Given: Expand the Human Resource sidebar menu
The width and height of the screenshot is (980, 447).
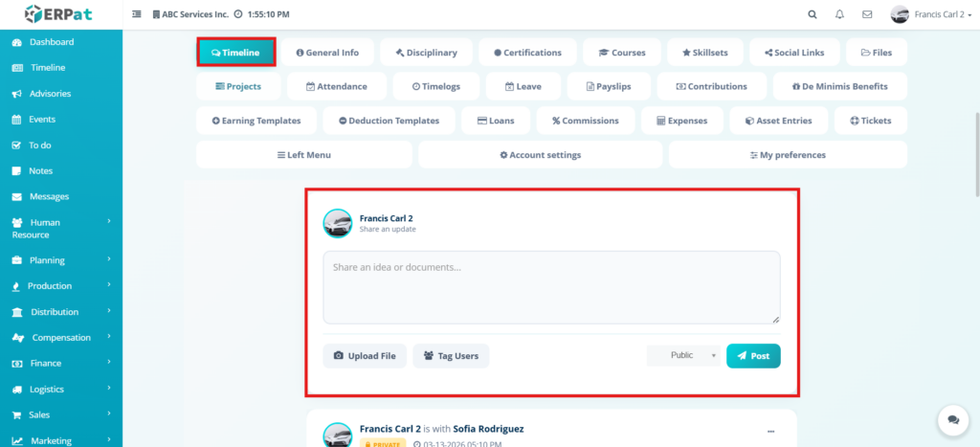Looking at the screenshot, I should 61,228.
